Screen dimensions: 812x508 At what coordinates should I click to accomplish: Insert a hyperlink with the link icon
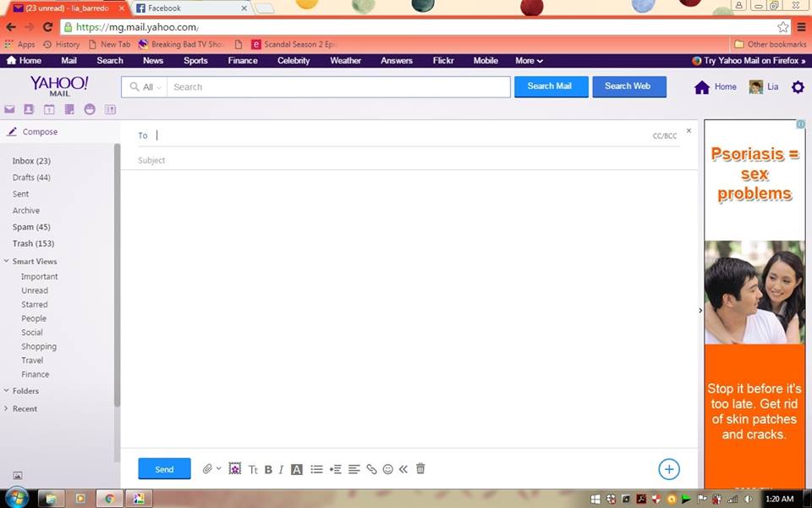[371, 469]
